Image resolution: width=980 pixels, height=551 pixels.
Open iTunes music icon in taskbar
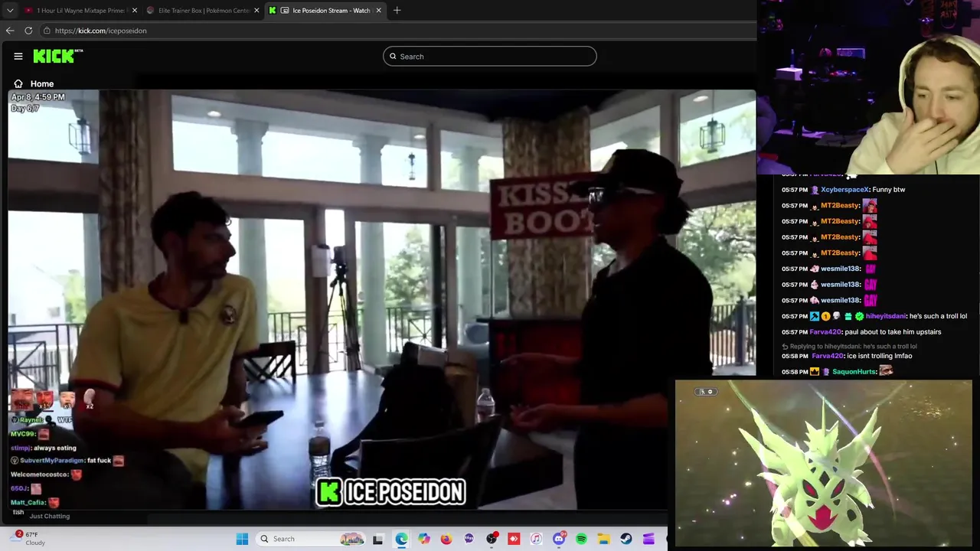[x=536, y=539]
